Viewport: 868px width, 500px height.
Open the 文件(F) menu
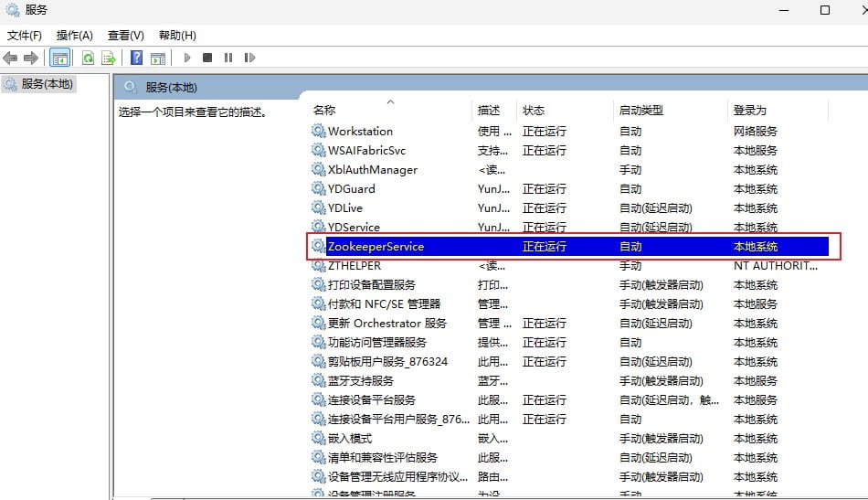tap(25, 36)
